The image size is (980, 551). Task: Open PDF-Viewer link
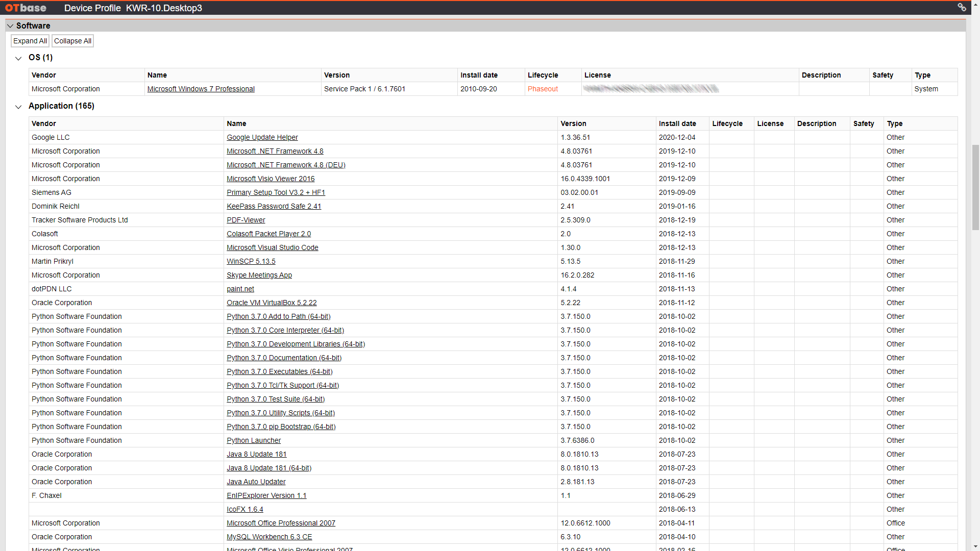pos(246,220)
